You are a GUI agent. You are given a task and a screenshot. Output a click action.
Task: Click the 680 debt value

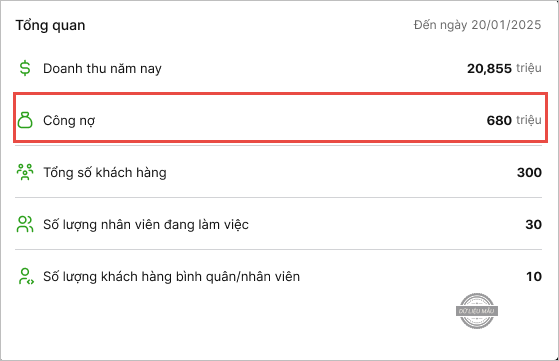pos(499,120)
